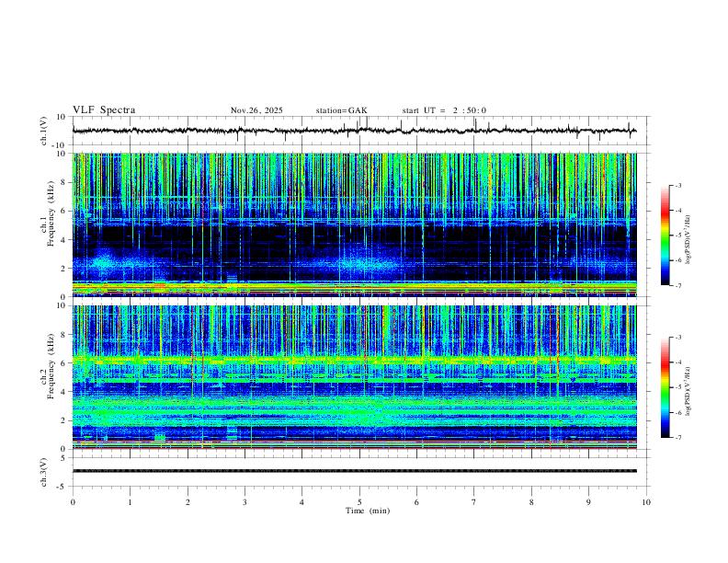Click the "6" kHz tick on ch.2 frequency axis

pyautogui.click(x=64, y=363)
